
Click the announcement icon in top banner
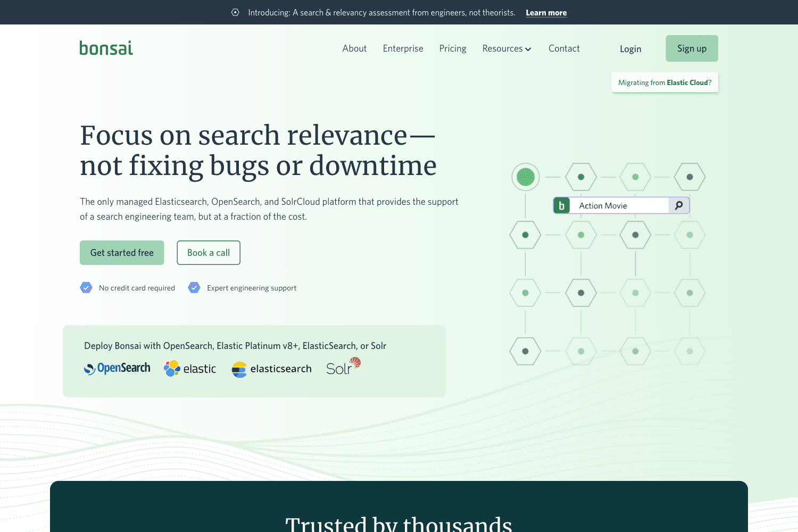tap(235, 12)
